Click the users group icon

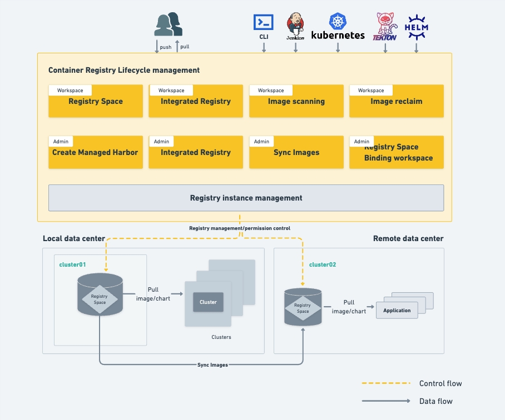tap(169, 24)
